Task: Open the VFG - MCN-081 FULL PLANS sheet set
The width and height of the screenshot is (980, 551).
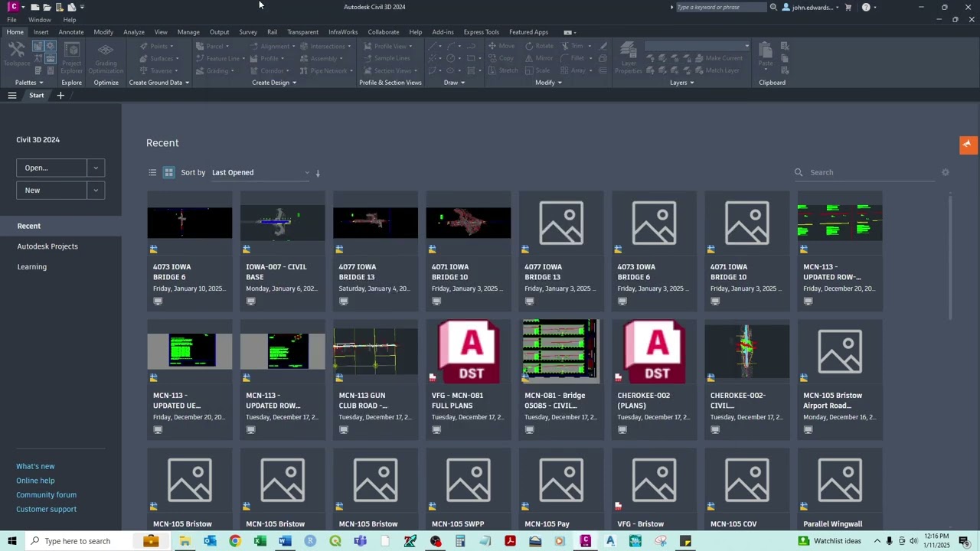Action: 469,351
